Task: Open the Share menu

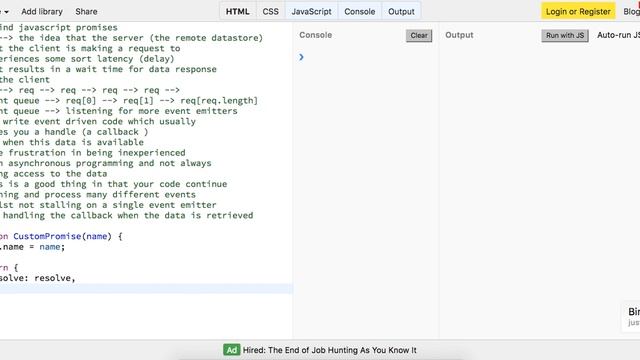Action: (86, 11)
